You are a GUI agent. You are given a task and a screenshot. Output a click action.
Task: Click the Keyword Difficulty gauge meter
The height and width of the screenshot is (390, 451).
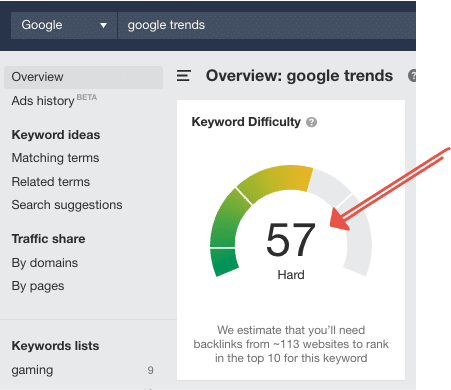click(x=291, y=220)
